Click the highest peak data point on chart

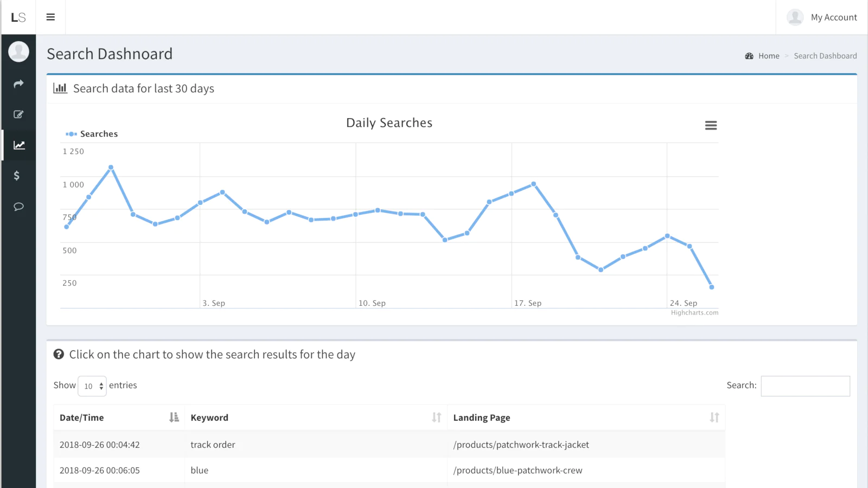pos(111,168)
